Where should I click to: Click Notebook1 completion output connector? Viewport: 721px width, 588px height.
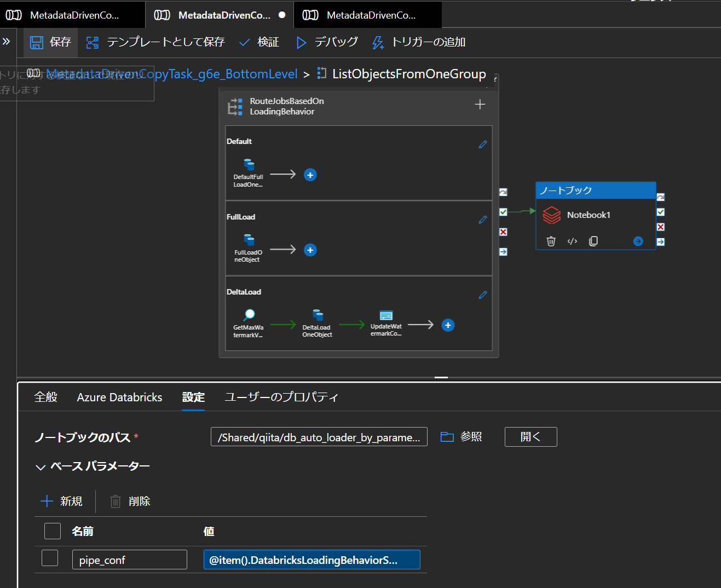[x=661, y=241]
